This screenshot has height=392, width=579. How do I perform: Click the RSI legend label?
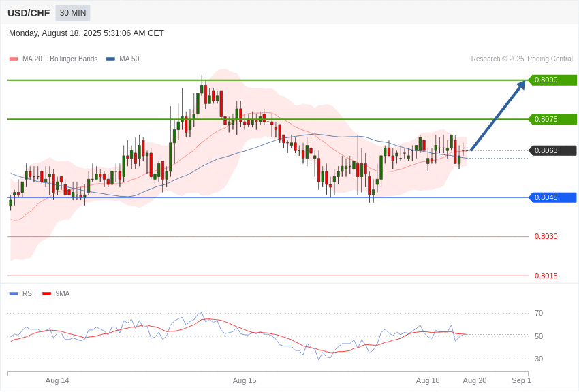28,293
